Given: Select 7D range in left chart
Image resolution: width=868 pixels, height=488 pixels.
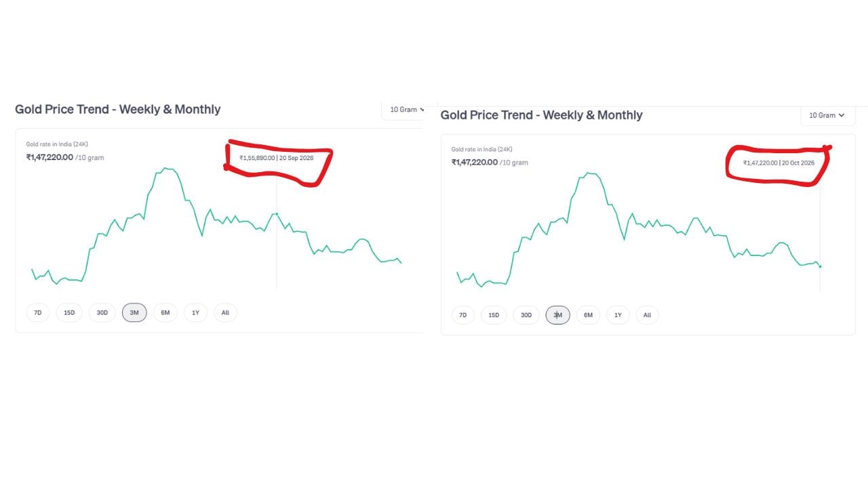Looking at the screenshot, I should (x=38, y=312).
